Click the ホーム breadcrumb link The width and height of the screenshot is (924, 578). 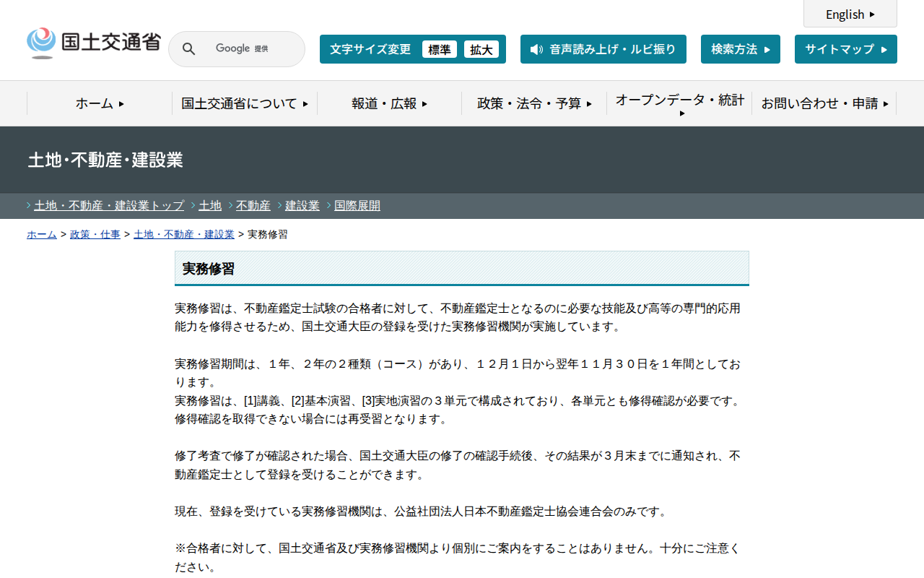[x=42, y=234]
